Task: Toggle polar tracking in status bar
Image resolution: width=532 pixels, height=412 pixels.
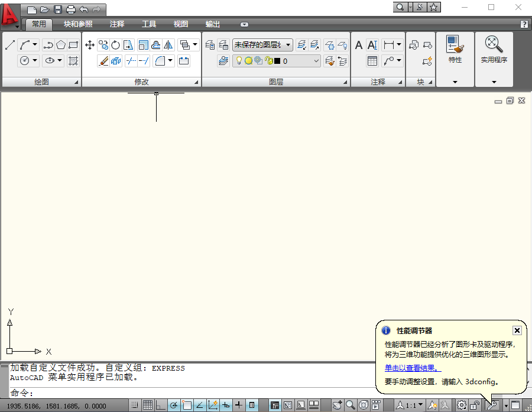Action: pyautogui.click(x=174, y=405)
